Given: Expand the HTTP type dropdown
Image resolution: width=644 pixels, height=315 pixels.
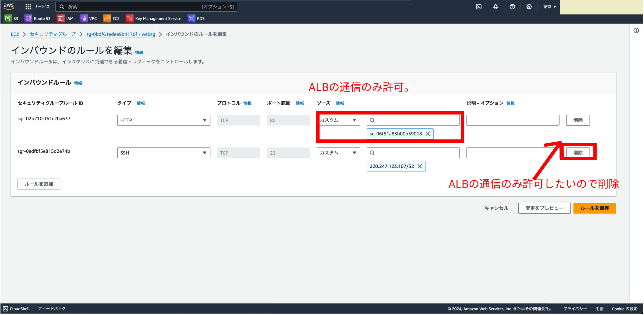Looking at the screenshot, I should [164, 120].
